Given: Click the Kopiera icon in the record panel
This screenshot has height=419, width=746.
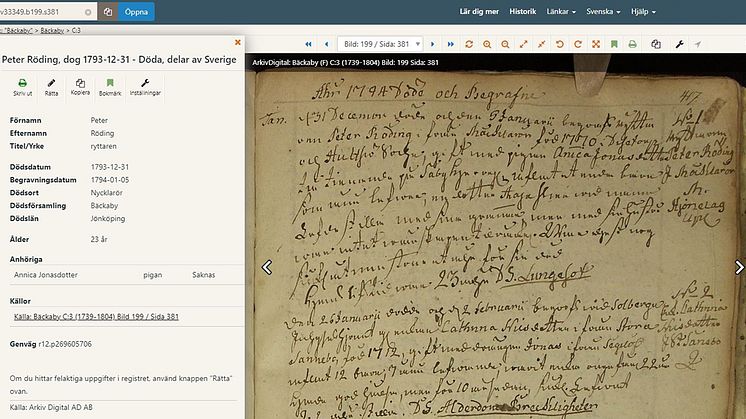Looking at the screenshot, I should click(x=80, y=83).
